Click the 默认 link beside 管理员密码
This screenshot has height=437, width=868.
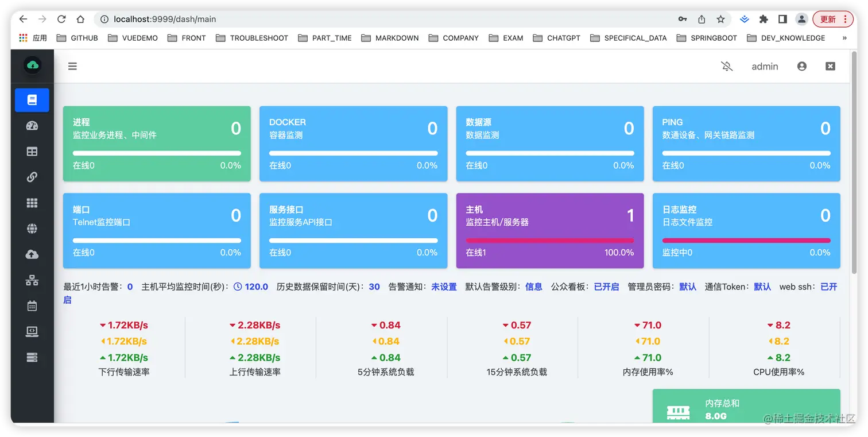point(688,287)
